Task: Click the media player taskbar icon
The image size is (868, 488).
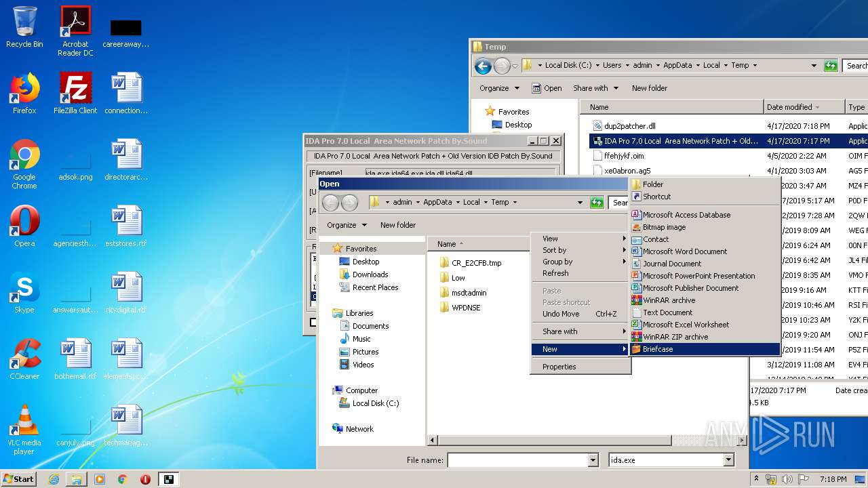Action: pyautogui.click(x=100, y=479)
